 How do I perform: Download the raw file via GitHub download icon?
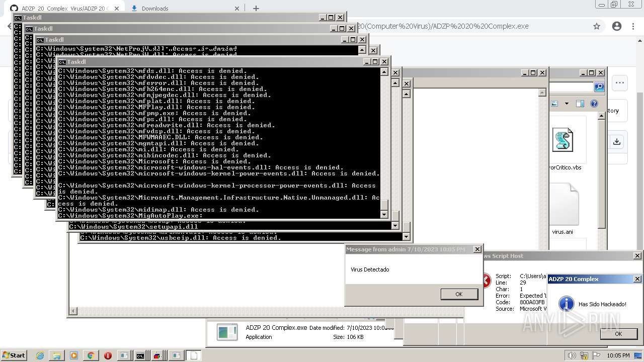(x=617, y=142)
